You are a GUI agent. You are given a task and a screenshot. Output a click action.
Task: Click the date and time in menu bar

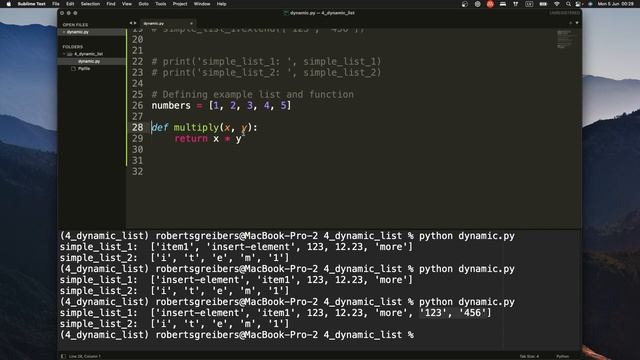616,4
